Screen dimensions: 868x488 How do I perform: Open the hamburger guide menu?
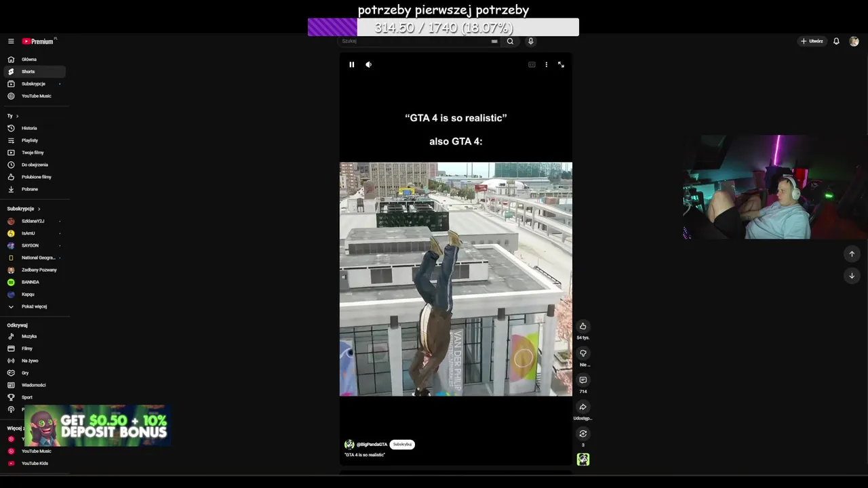click(x=11, y=41)
